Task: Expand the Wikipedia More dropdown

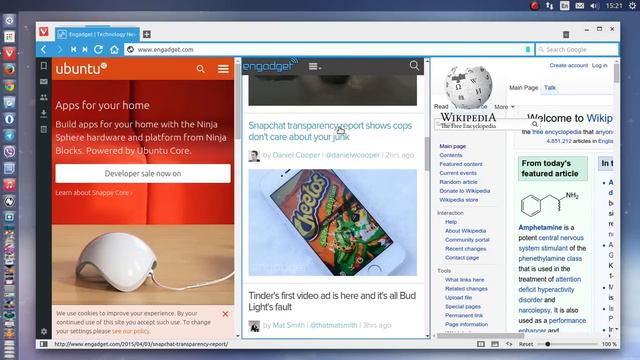Action: click(x=504, y=107)
